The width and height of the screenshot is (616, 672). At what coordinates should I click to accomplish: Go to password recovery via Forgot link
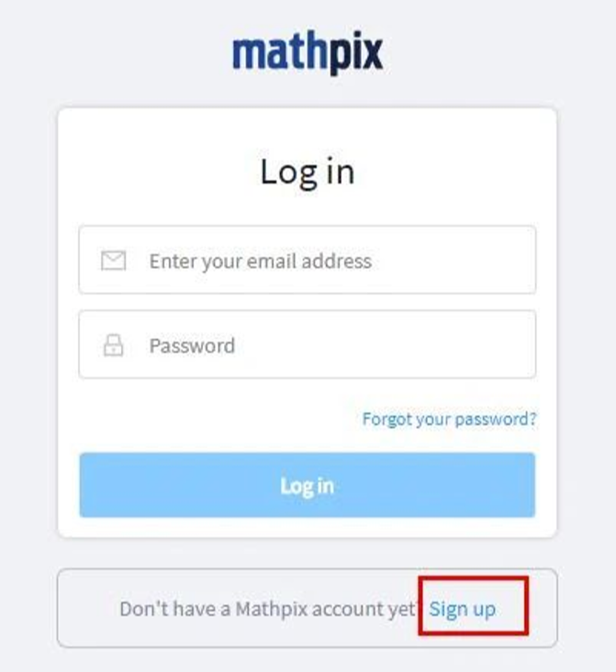click(x=449, y=419)
